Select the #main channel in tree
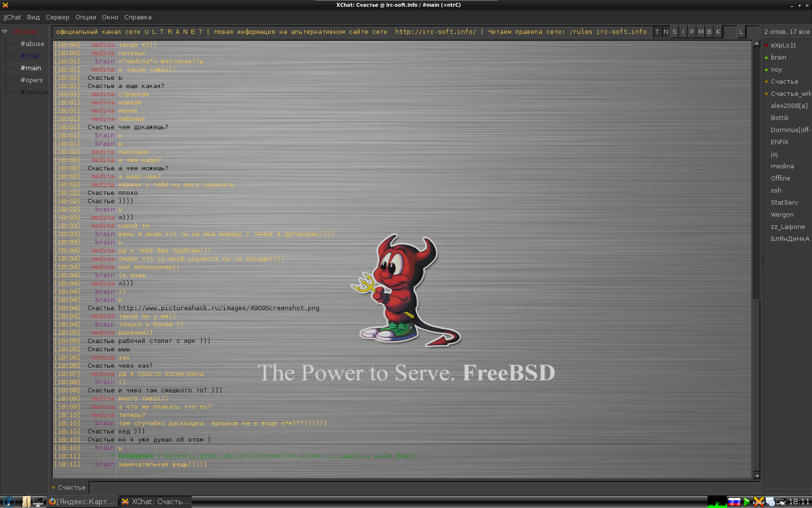The width and height of the screenshot is (812, 508). point(30,68)
